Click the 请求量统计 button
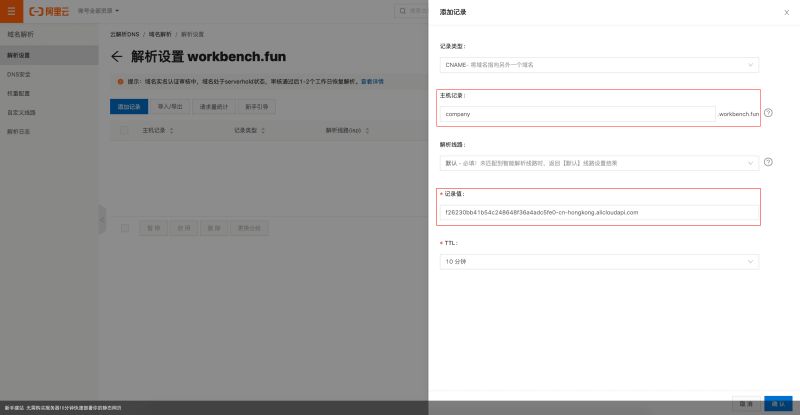Screen dimensions: 800x415 [x=214, y=107]
